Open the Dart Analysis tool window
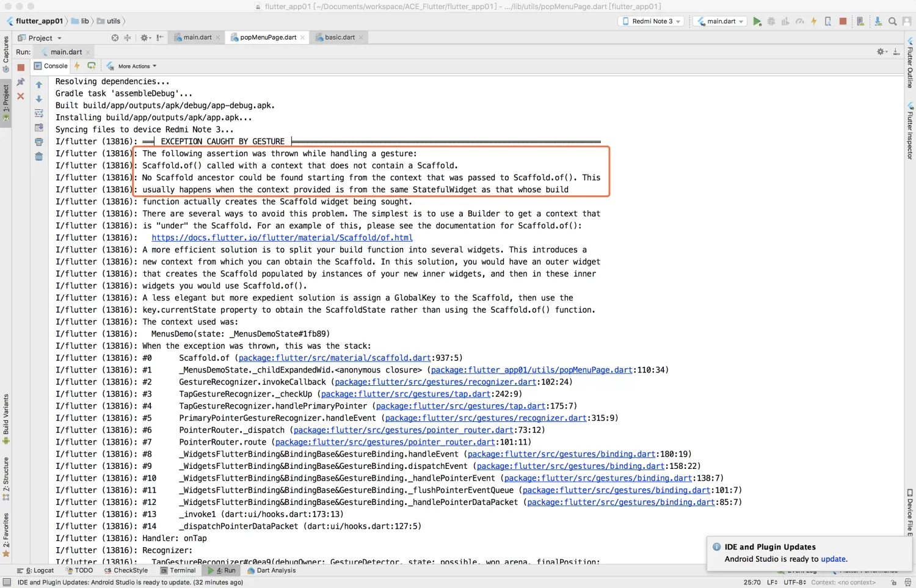916x588 pixels. [x=272, y=570]
